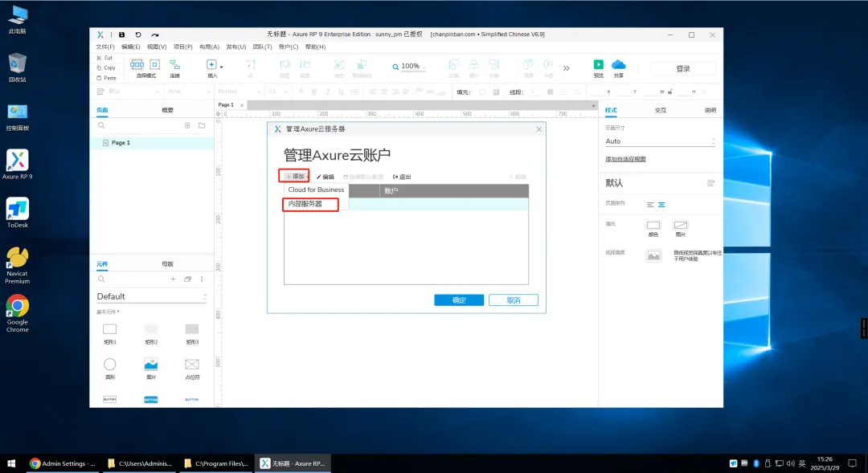Open the Default library dropdown
The image size is (868, 473).
pos(152,296)
